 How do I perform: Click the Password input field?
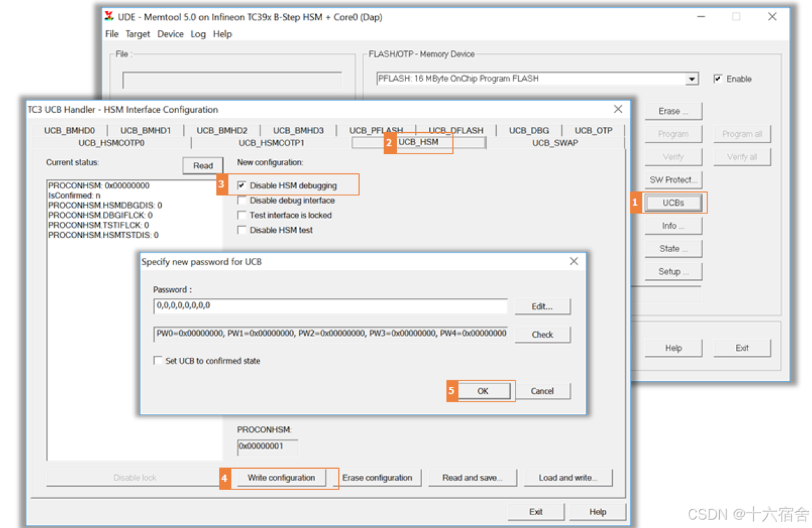pos(331,306)
